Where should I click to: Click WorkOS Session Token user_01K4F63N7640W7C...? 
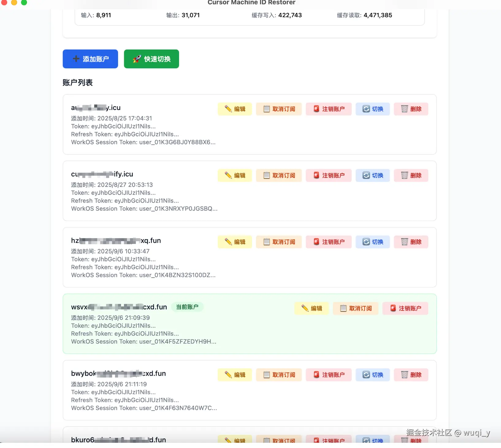click(x=144, y=408)
